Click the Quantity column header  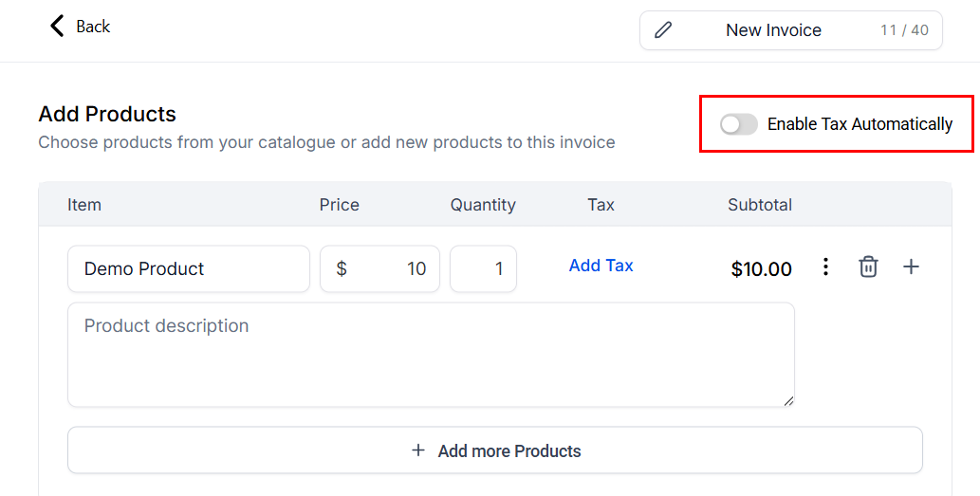483,205
